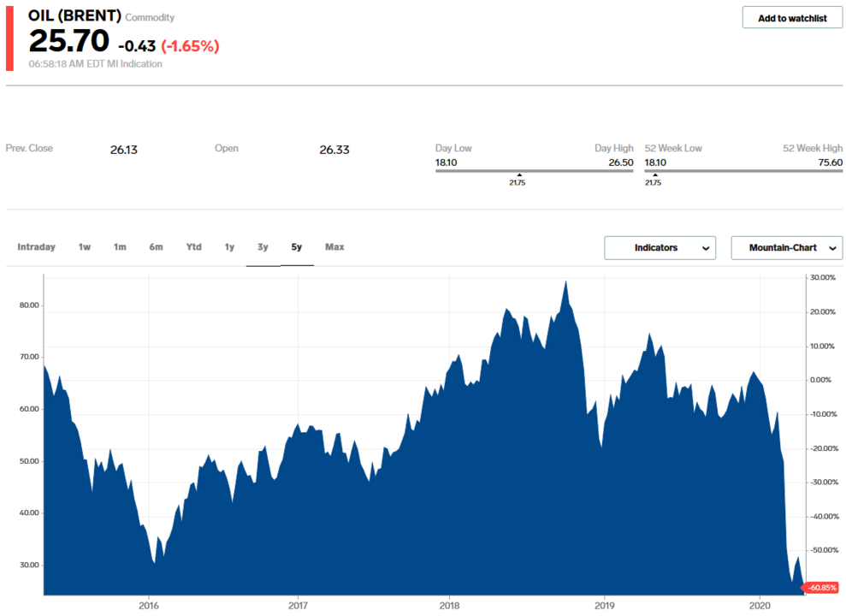Image resolution: width=846 pixels, height=616 pixels.
Task: Click the 30.00% right axis label
Action: click(823, 278)
